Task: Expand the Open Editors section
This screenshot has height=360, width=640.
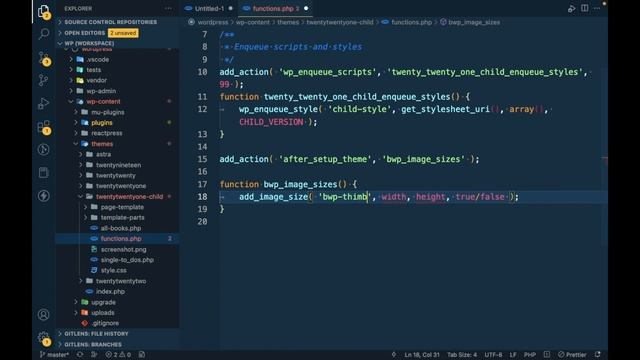Action: [x=84, y=33]
